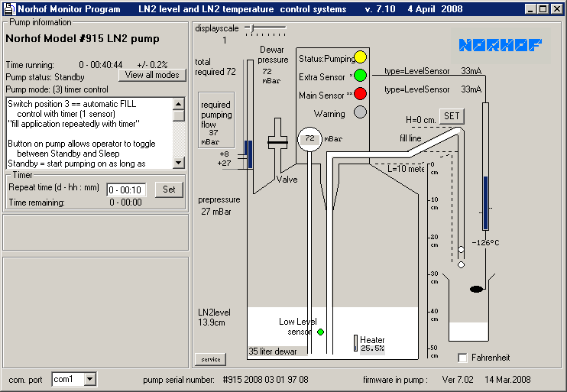Click the round 72 mBar pressure gauge
Screen dimensions: 567x392
pyautogui.click(x=309, y=139)
